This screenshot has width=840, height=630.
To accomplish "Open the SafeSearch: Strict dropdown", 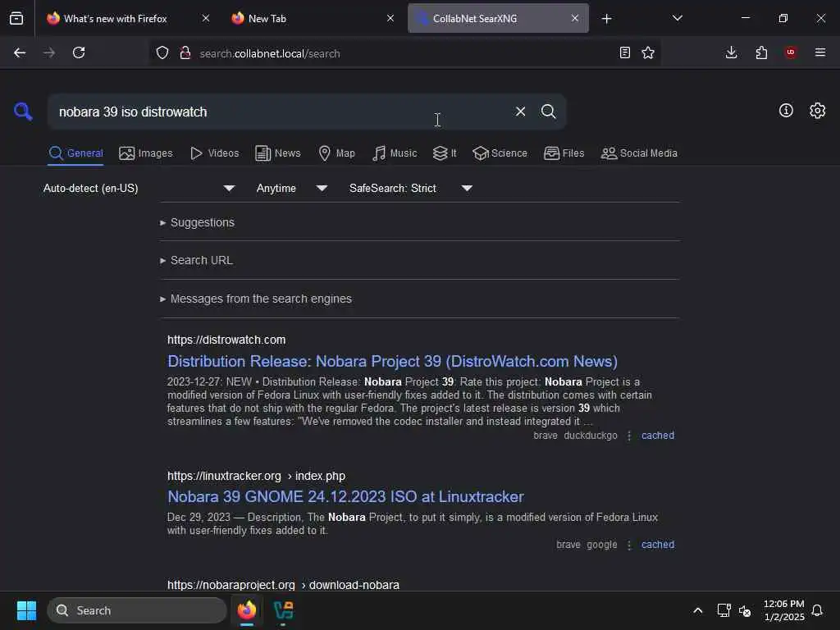I will point(411,188).
